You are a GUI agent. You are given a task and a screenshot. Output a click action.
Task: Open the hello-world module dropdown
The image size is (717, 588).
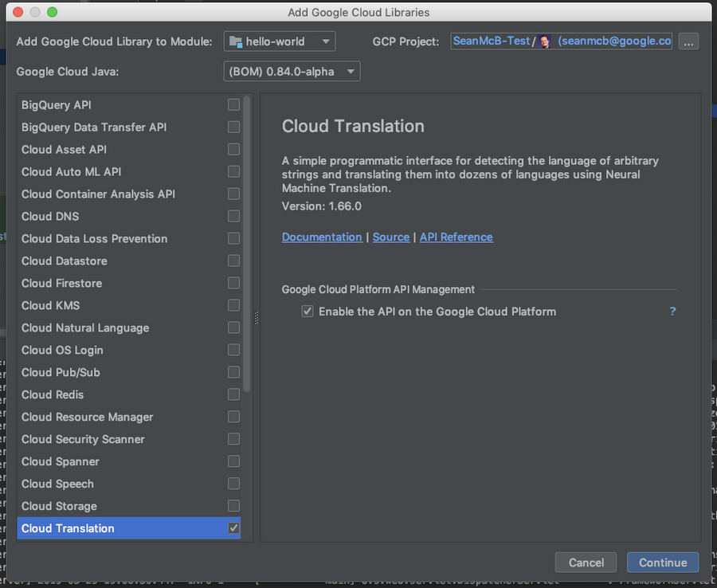pyautogui.click(x=280, y=41)
